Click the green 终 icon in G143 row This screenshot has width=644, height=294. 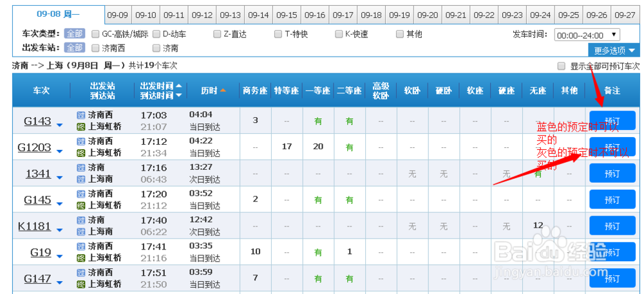(81, 127)
